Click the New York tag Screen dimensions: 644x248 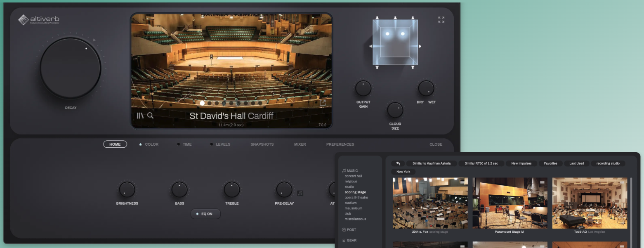(x=403, y=172)
